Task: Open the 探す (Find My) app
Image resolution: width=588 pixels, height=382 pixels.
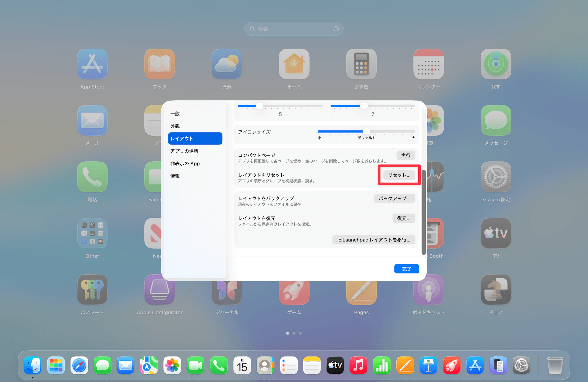Action: click(496, 64)
